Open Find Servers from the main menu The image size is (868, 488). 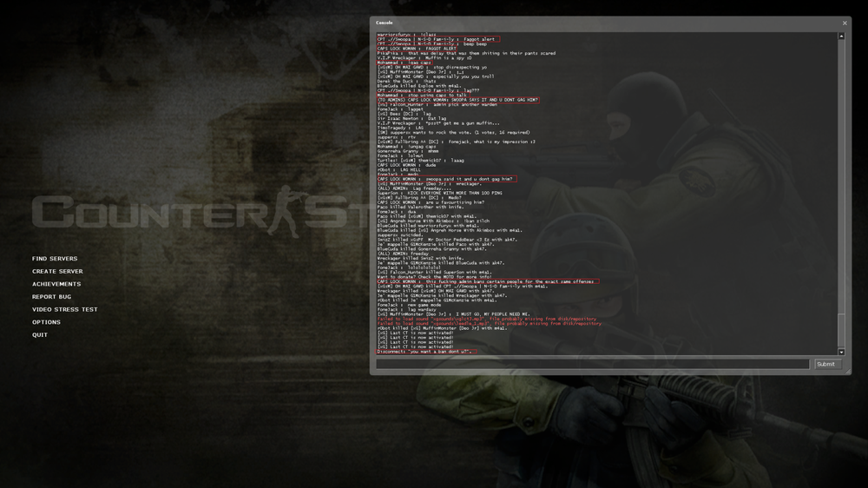coord(55,259)
